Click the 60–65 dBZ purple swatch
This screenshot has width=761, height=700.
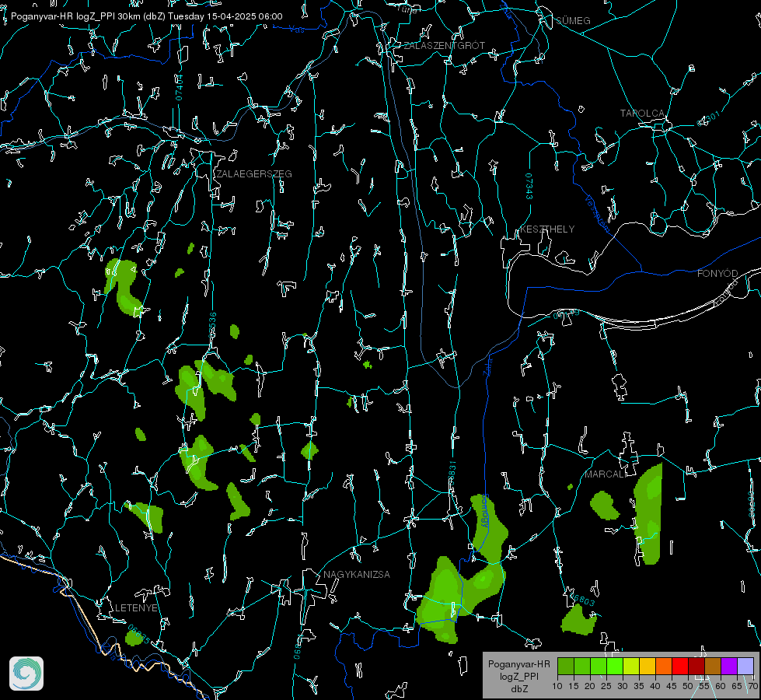coord(729,666)
